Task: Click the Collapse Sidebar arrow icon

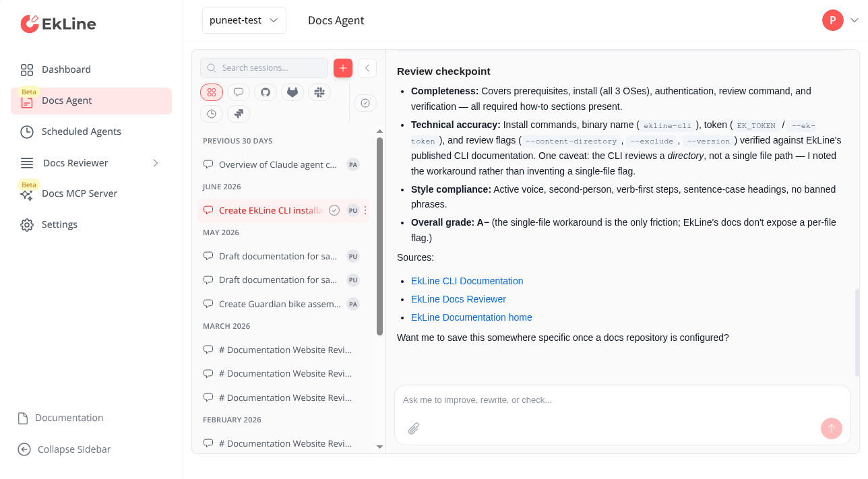Action: [24, 449]
